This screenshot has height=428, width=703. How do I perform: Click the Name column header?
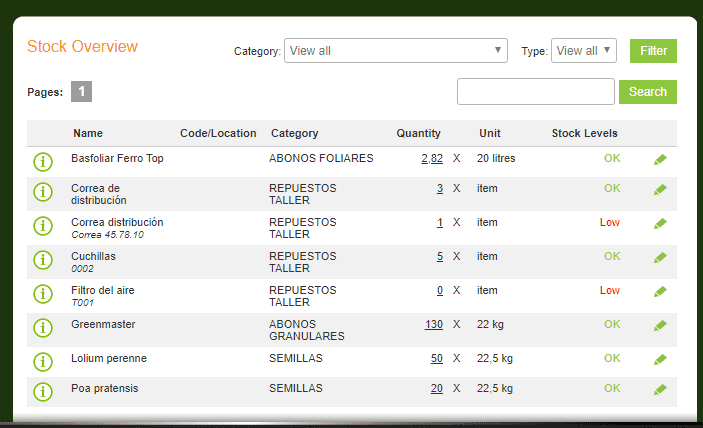click(88, 133)
